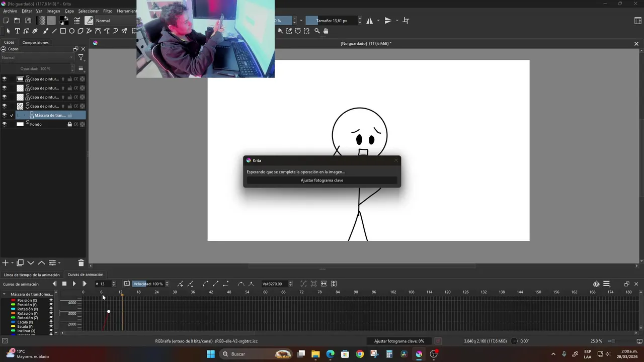
Task: Hide the Fondo layer
Action: click(x=5, y=124)
